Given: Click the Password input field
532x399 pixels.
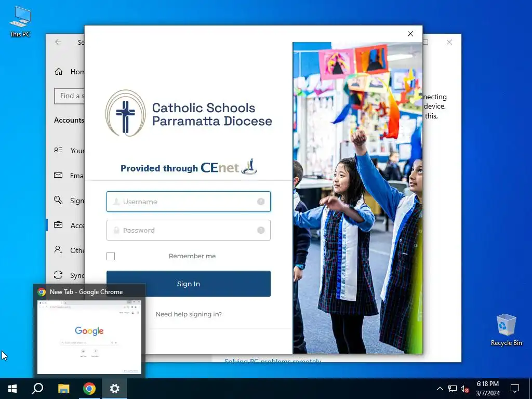Looking at the screenshot, I should [x=188, y=230].
